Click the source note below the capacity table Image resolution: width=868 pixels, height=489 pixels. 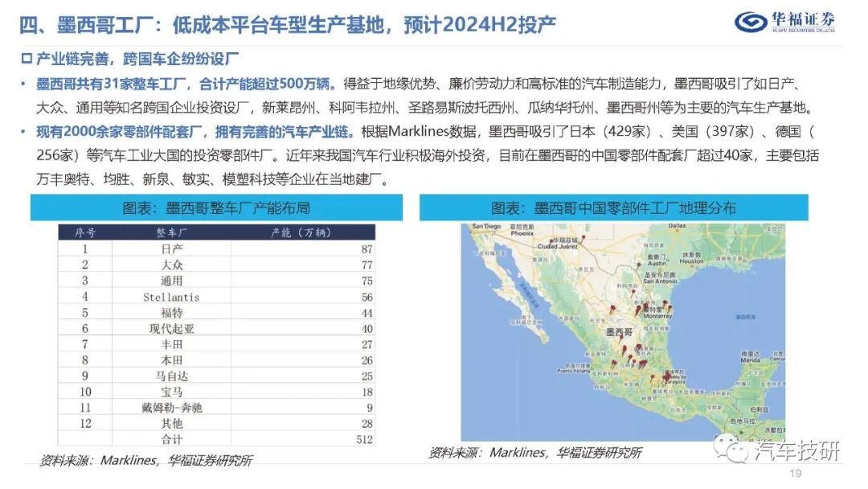(146, 460)
